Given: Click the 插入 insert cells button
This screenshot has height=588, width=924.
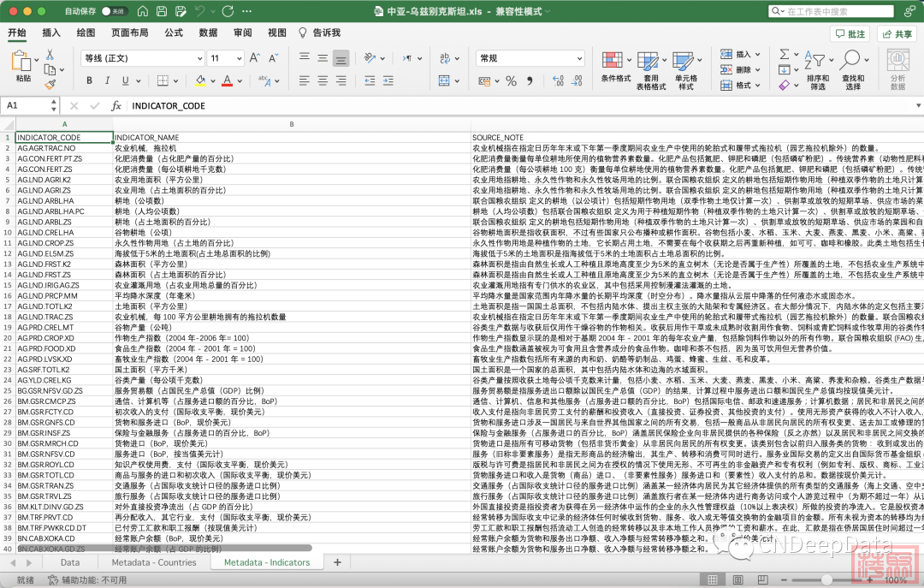Looking at the screenshot, I should (740, 54).
